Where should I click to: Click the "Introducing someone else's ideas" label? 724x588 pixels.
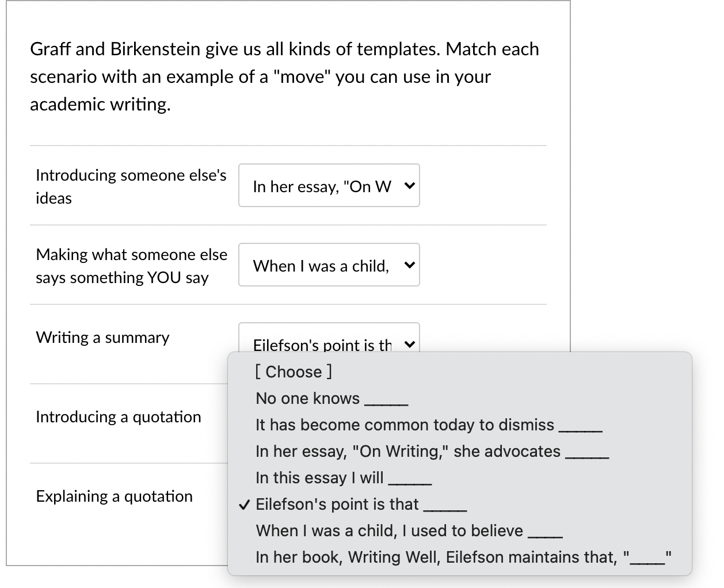pos(131,186)
